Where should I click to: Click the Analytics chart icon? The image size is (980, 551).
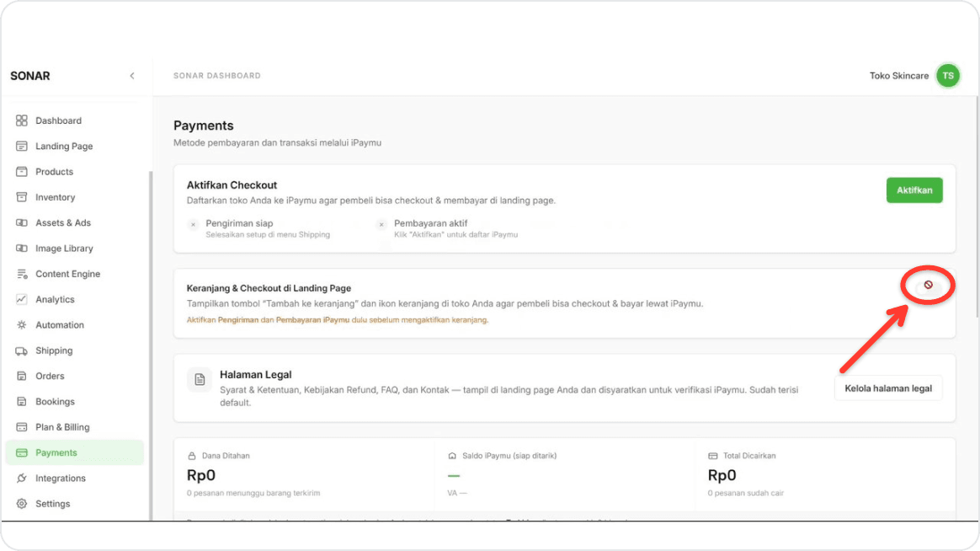(x=22, y=299)
